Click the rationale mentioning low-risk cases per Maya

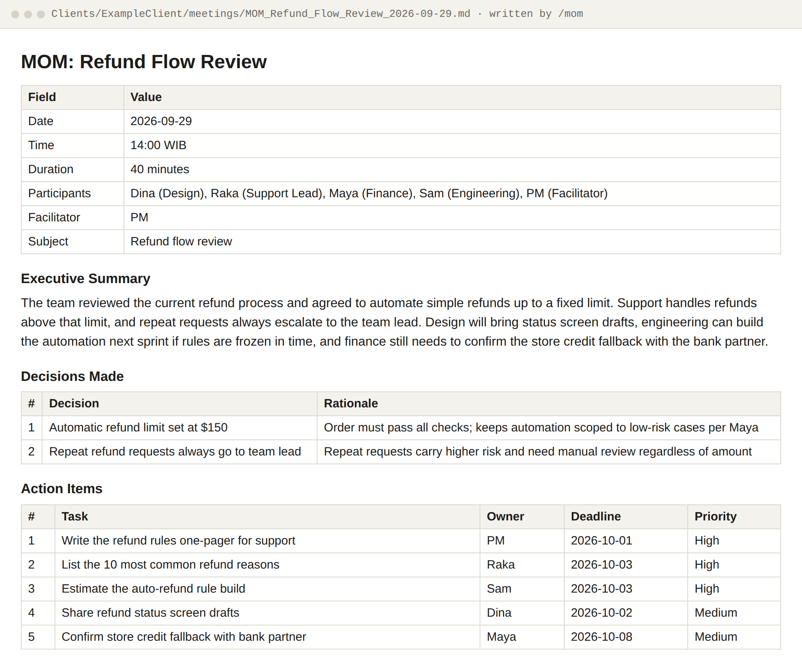pyautogui.click(x=541, y=427)
